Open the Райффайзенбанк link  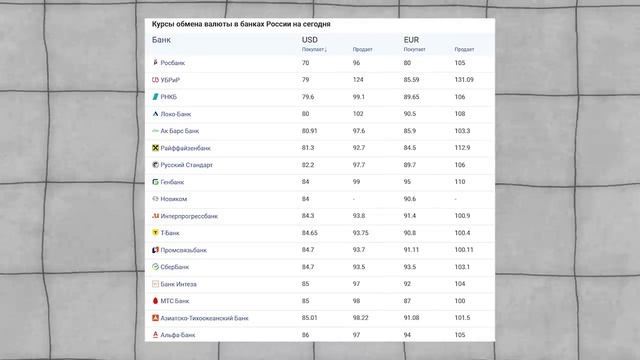(185, 148)
